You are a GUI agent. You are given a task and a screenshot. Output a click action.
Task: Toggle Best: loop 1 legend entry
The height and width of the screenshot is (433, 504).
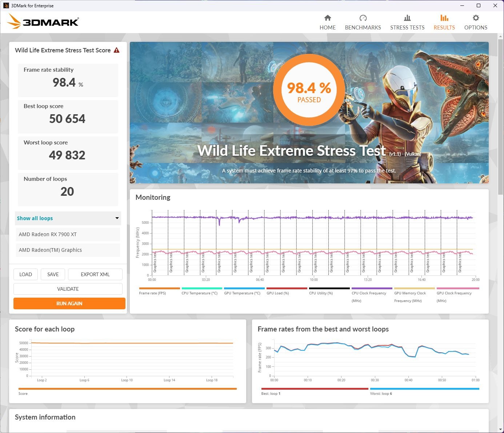click(315, 391)
